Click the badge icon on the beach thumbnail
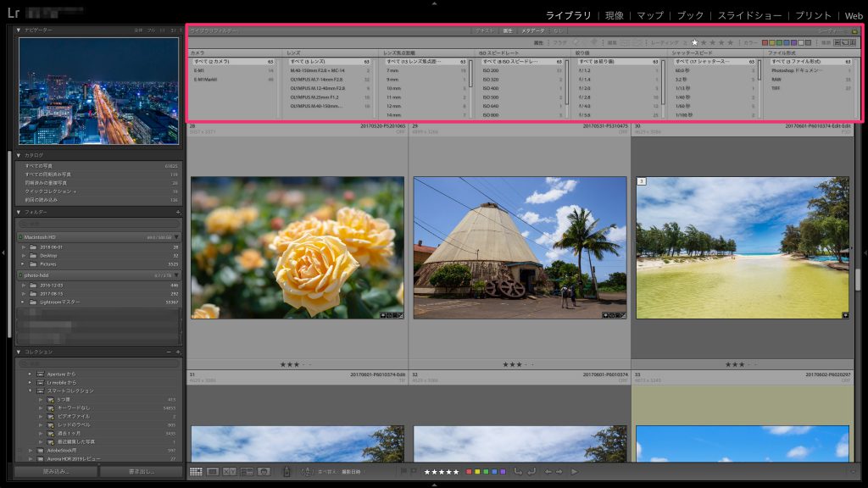This screenshot has width=868, height=488. click(845, 315)
